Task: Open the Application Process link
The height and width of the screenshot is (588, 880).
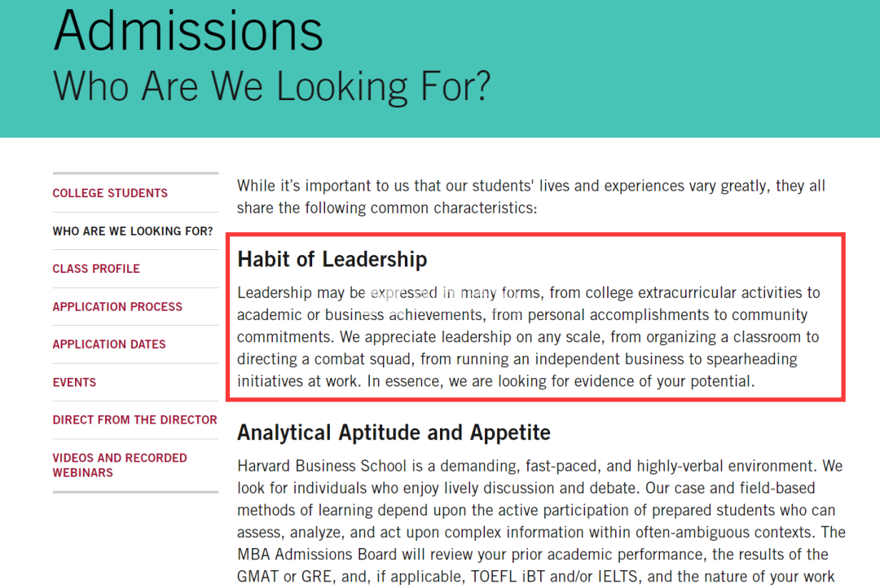Action: point(117,307)
